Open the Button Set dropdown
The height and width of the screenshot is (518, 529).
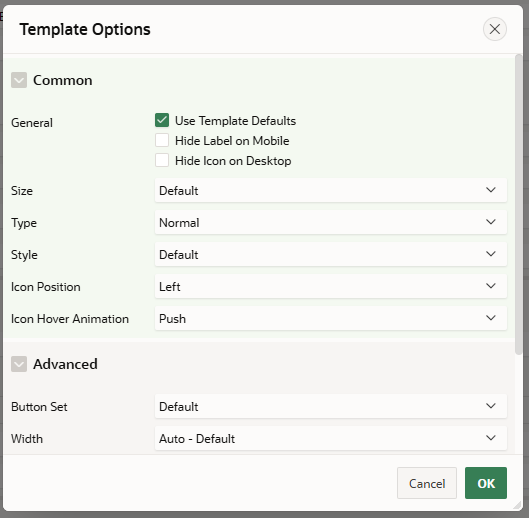(331, 406)
